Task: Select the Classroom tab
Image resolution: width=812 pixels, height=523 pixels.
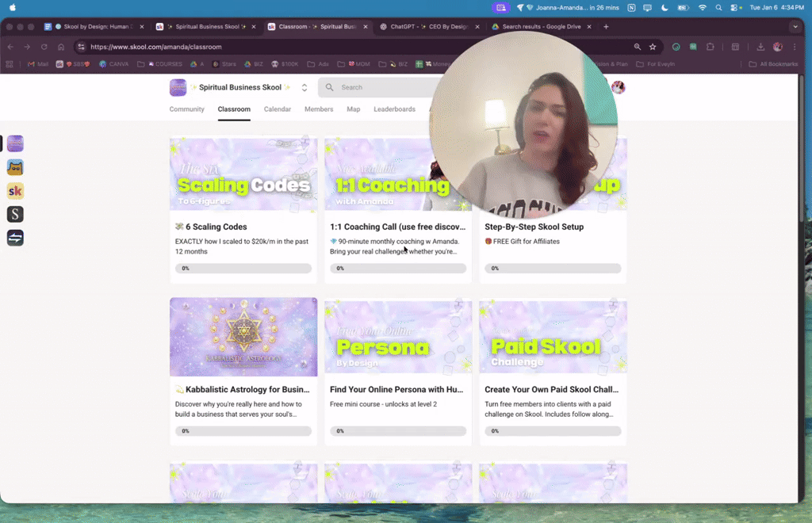Action: click(234, 109)
